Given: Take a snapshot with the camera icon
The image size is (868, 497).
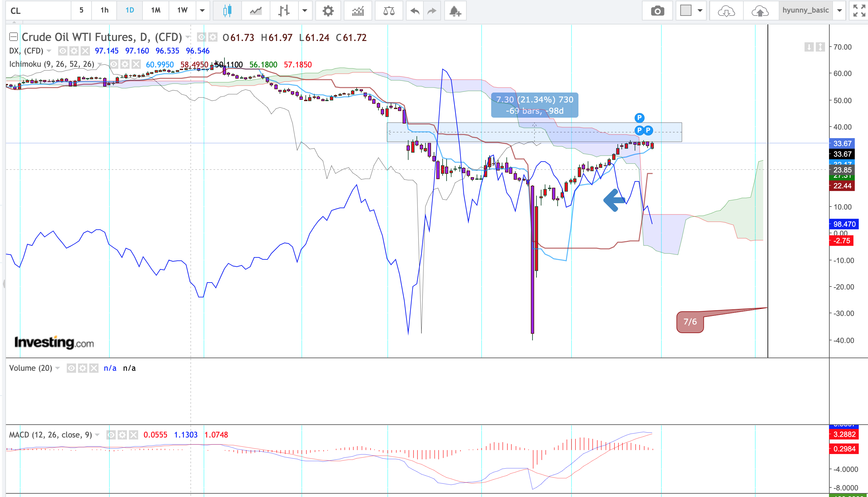Looking at the screenshot, I should 657,11.
